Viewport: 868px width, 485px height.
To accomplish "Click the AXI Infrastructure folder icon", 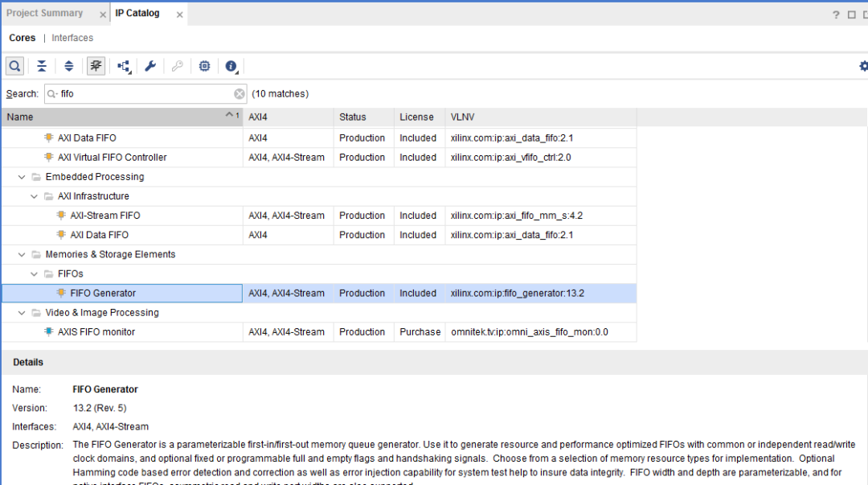I will pos(49,196).
